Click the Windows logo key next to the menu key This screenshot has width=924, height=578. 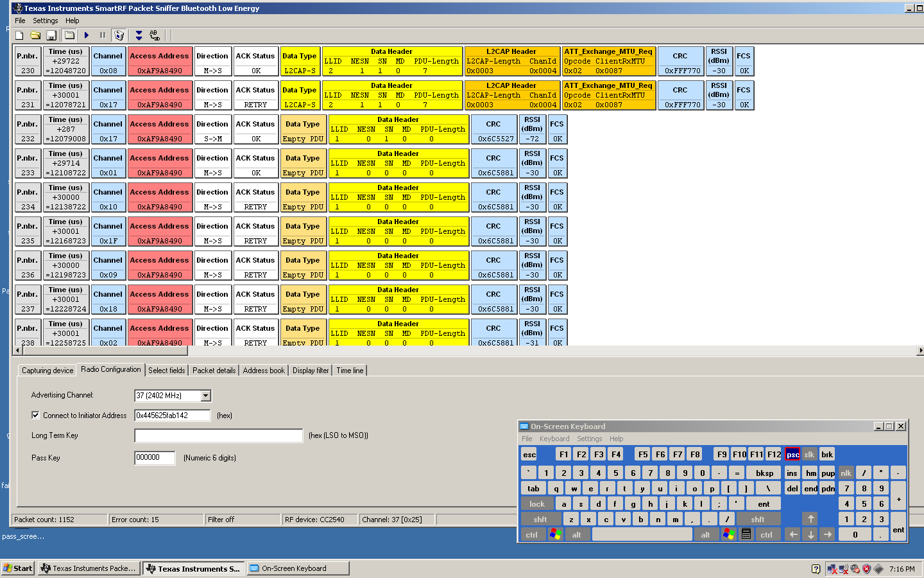tap(729, 534)
